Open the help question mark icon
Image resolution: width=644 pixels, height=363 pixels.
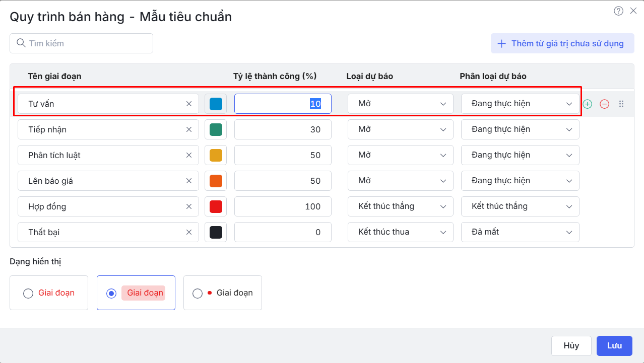pyautogui.click(x=618, y=11)
